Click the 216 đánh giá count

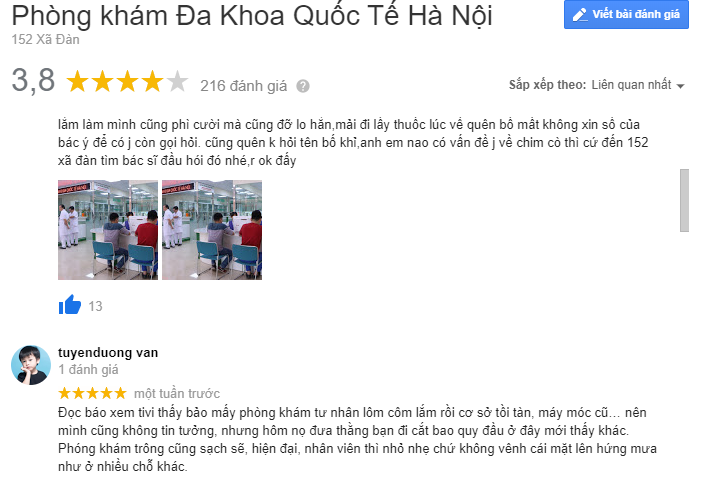coord(243,86)
